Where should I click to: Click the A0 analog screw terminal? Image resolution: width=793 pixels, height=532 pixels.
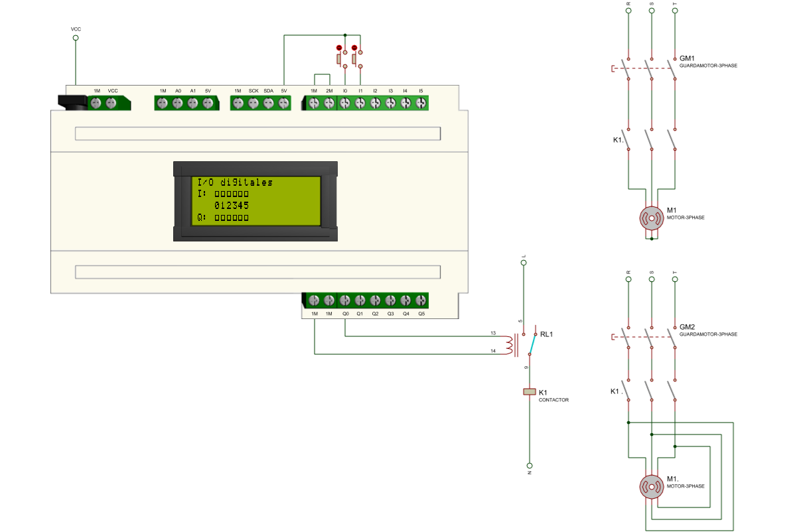tap(178, 103)
